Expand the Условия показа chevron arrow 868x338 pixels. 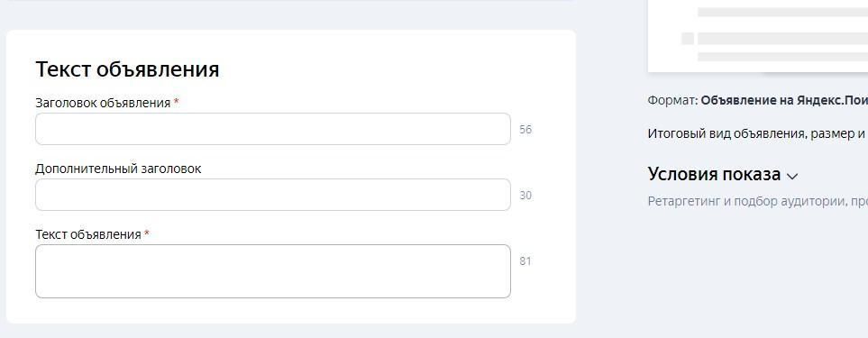[x=792, y=177]
